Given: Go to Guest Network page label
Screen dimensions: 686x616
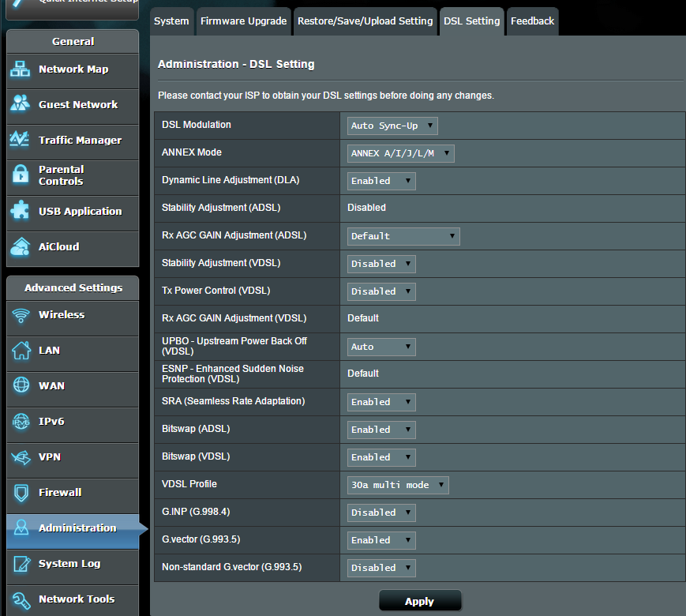Looking at the screenshot, I should [x=78, y=104].
